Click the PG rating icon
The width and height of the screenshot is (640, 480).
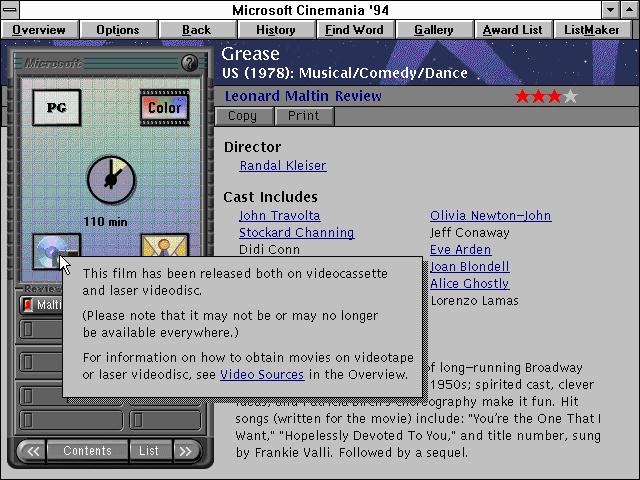coord(56,107)
